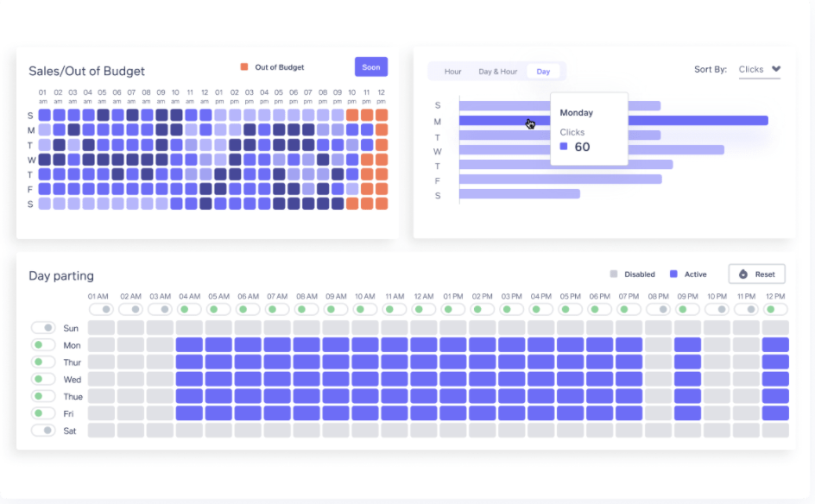Switch to the Hour tab
815x504 pixels.
452,72
